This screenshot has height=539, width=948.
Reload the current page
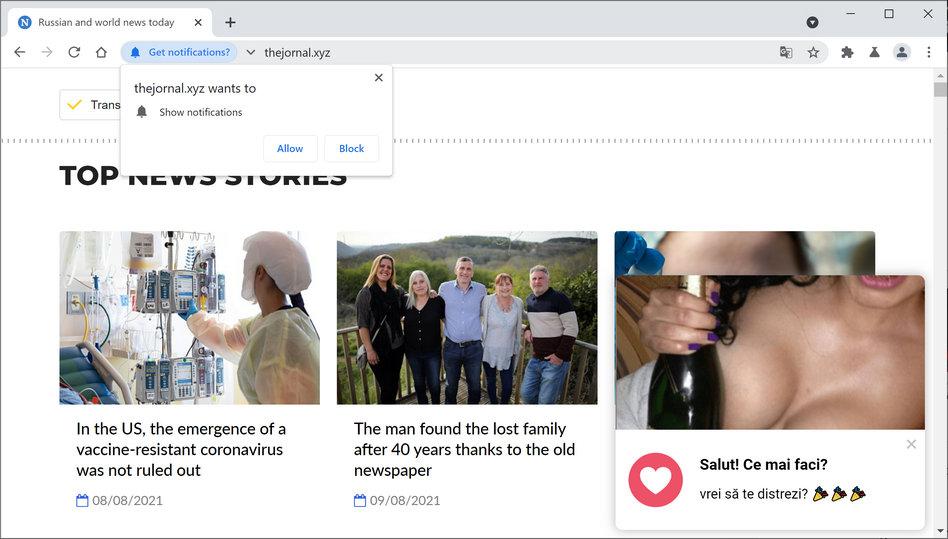(x=74, y=53)
